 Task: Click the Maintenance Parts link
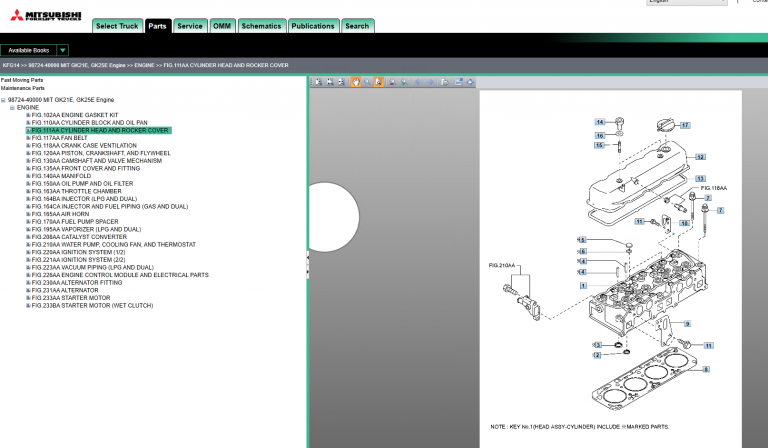coord(22,88)
